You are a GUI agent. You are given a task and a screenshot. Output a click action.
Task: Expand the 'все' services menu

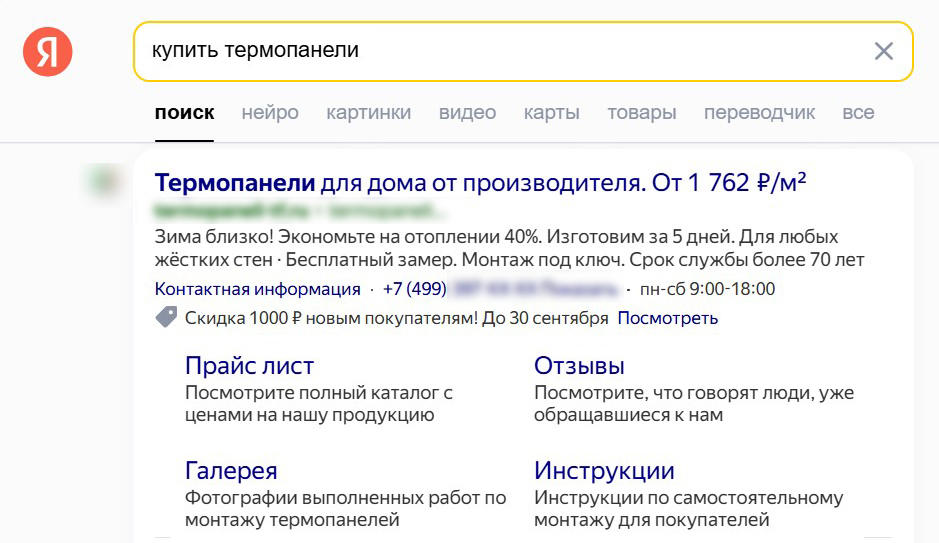click(x=858, y=113)
